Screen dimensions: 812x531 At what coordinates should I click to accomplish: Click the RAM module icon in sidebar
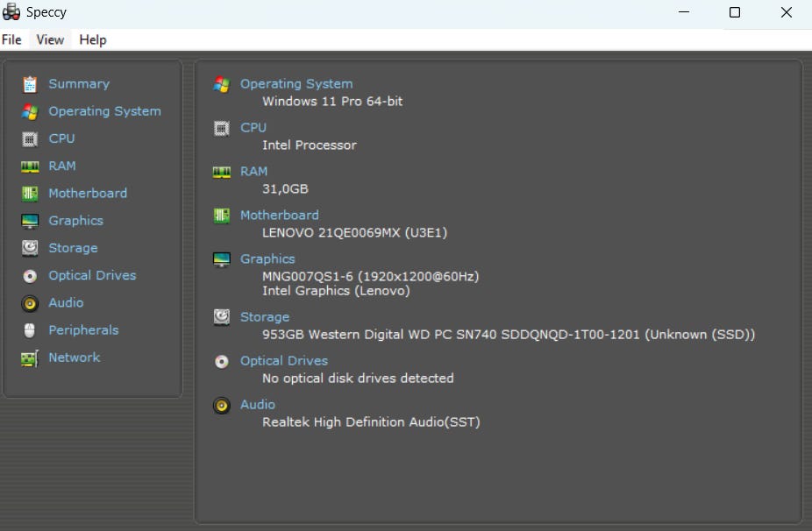pos(30,166)
